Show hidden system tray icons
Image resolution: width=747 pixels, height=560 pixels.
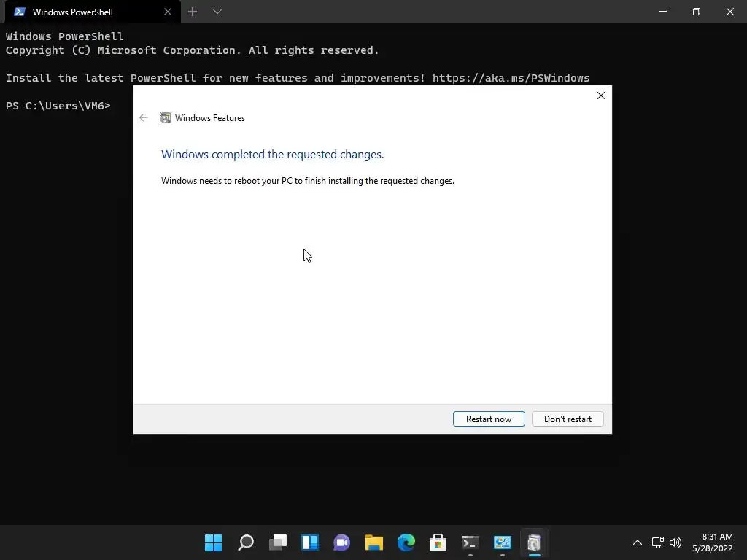pos(638,542)
